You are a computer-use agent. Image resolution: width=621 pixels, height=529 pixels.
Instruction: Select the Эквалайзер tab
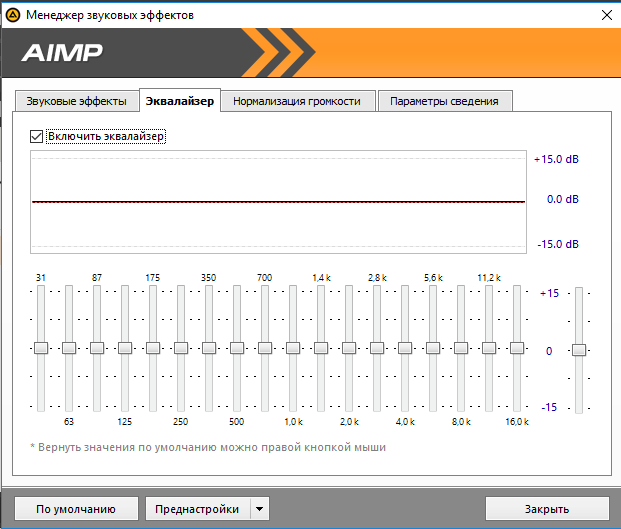coord(180,101)
